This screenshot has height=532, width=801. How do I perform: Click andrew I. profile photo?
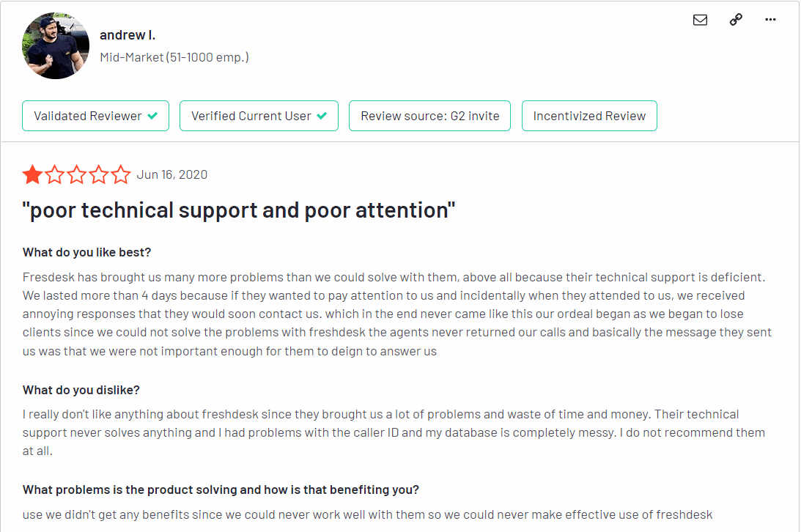pyautogui.click(x=56, y=46)
